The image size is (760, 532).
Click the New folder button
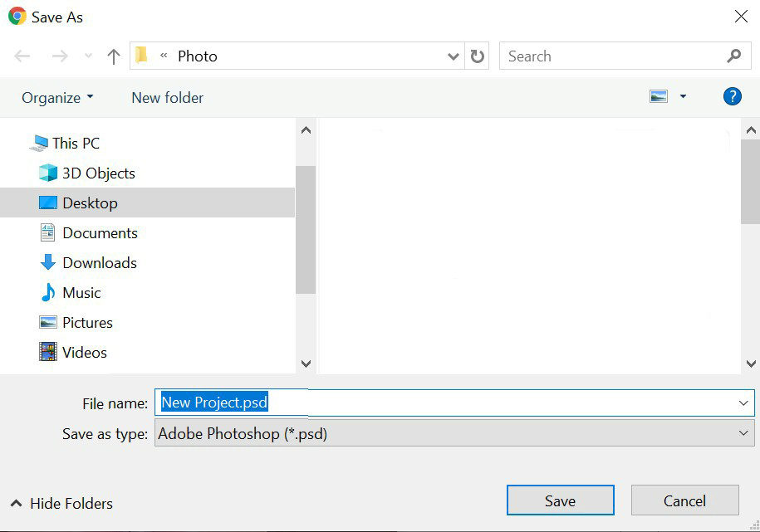167,98
